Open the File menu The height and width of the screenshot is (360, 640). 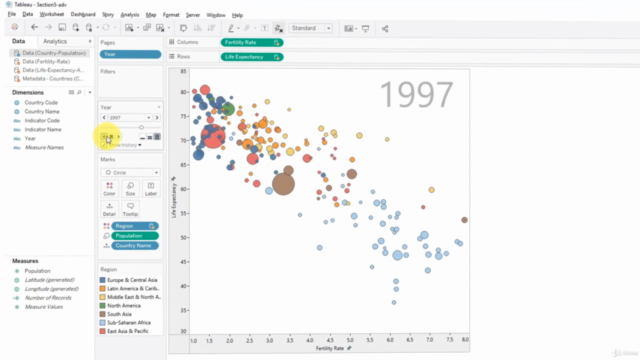[11, 14]
